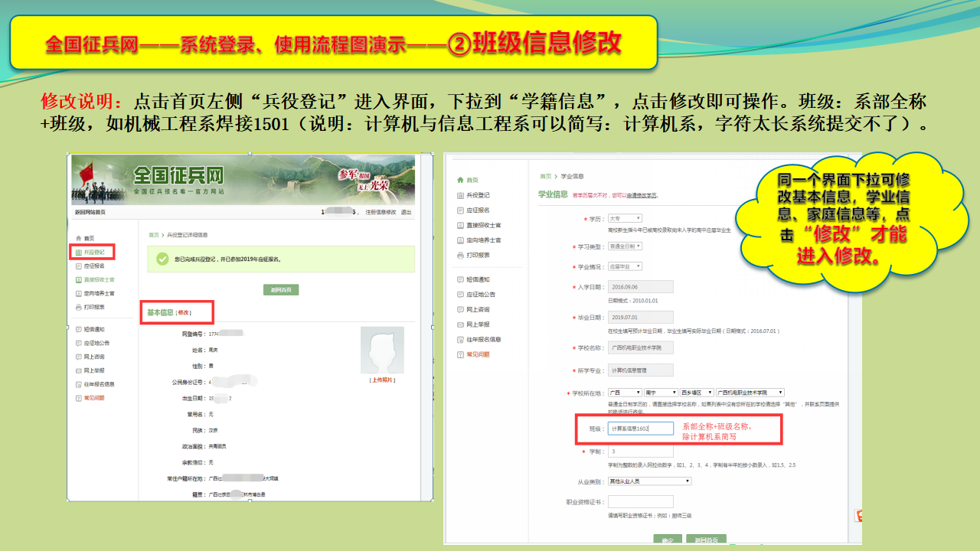This screenshot has height=551, width=980.
Task: Click 定向培养士官 icon in right screenshot sidebar
Action: pyautogui.click(x=460, y=240)
